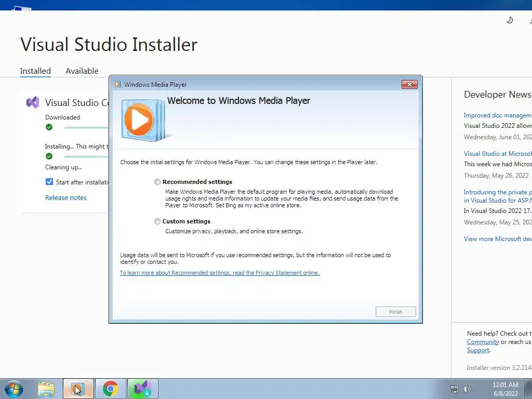Click the Visual Studio Installer title text
This screenshot has height=399, width=532.
[x=109, y=45]
